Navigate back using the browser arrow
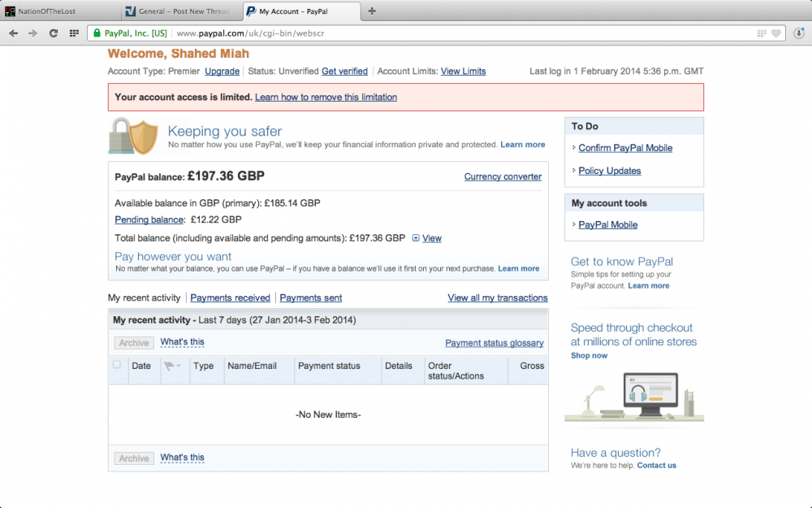 [x=13, y=33]
